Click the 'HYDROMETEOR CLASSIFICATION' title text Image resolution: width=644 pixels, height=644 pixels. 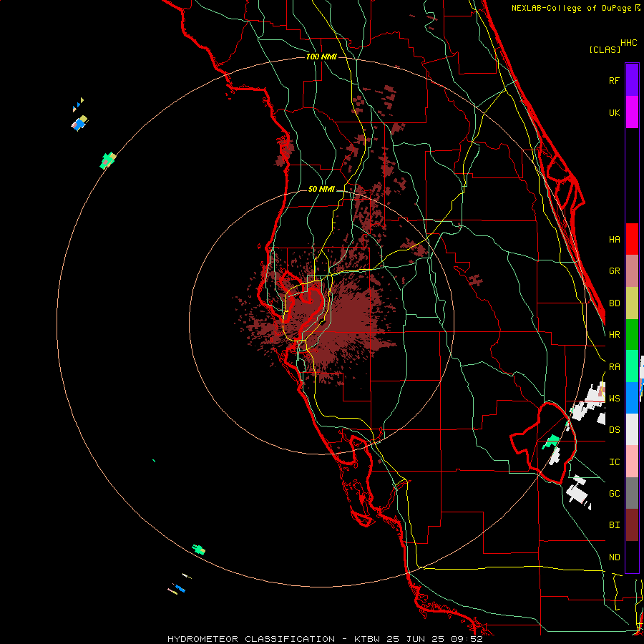251,639
